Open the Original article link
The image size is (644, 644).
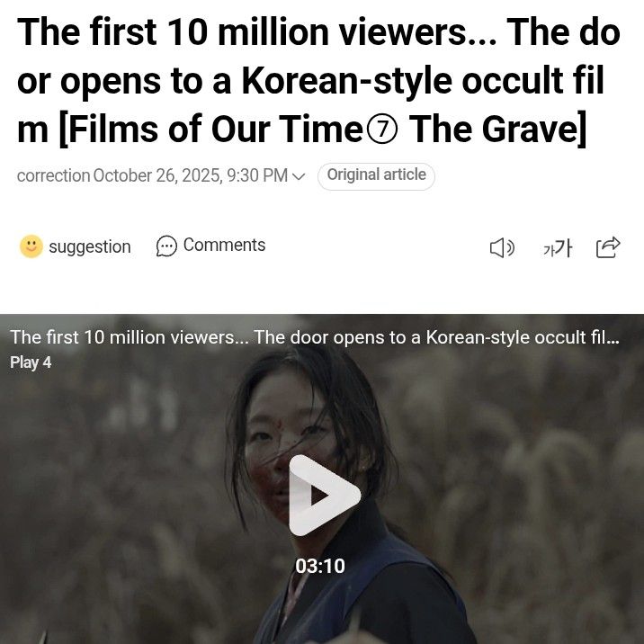click(x=376, y=176)
